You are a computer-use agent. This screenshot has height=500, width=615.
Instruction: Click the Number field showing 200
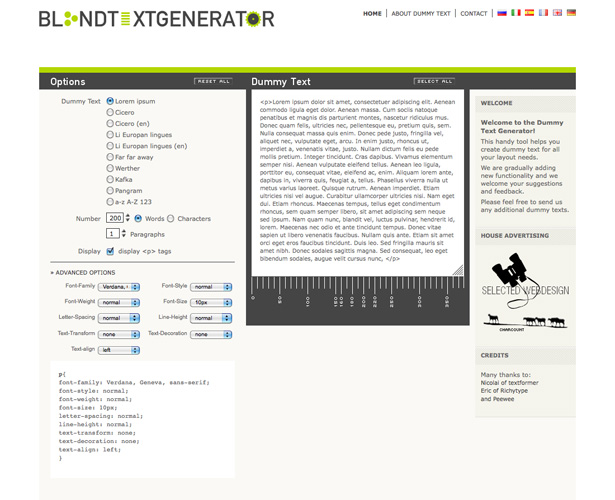click(115, 218)
